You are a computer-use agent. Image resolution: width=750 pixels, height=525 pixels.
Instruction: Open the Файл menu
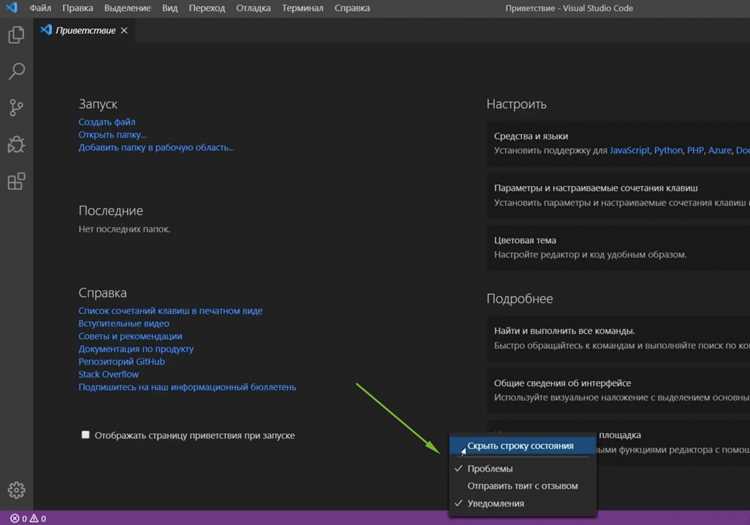(40, 8)
